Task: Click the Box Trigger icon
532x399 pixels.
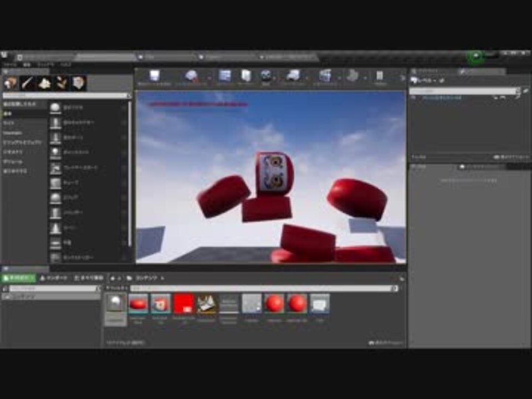Action: [55, 258]
